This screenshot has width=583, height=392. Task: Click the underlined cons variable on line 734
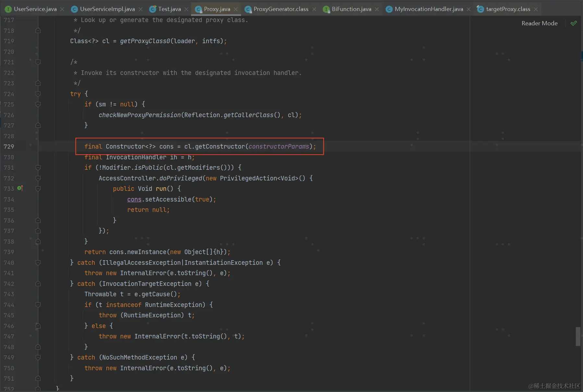(x=134, y=199)
